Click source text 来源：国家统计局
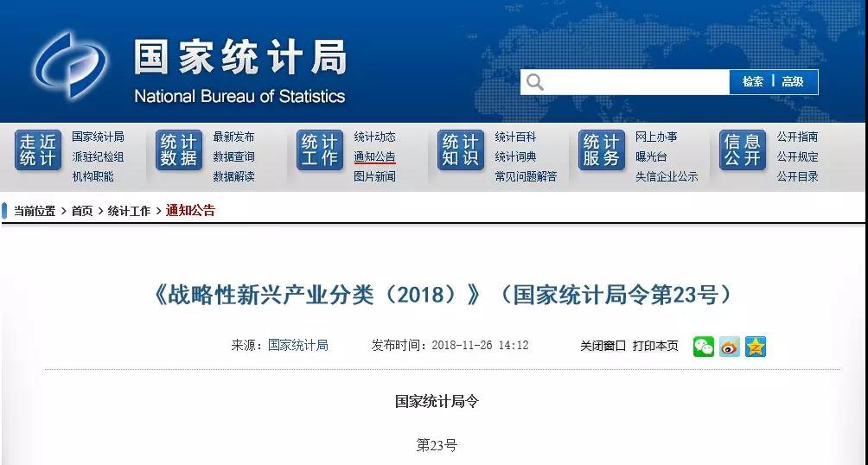This screenshot has width=868, height=465. 279,346
